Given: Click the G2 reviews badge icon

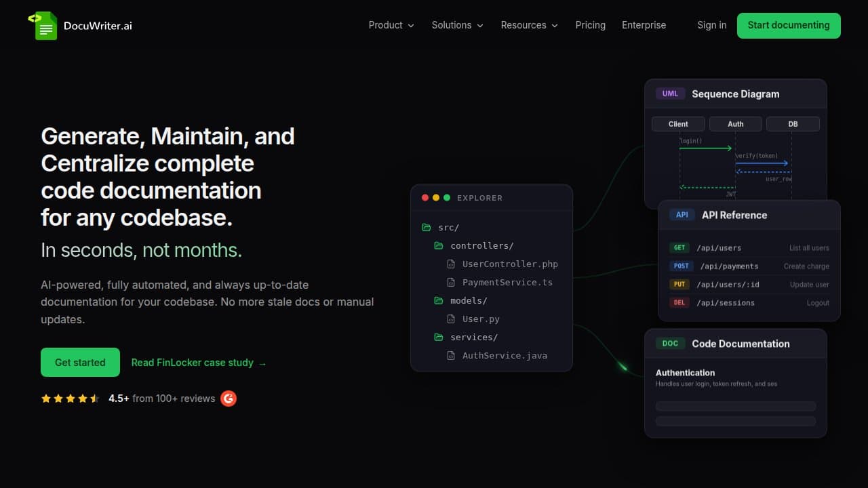Looking at the screenshot, I should [x=229, y=399].
